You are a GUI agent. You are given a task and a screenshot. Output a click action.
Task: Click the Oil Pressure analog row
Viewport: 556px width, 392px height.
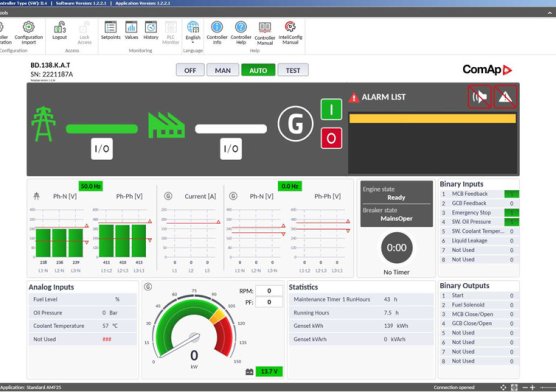tap(83, 313)
